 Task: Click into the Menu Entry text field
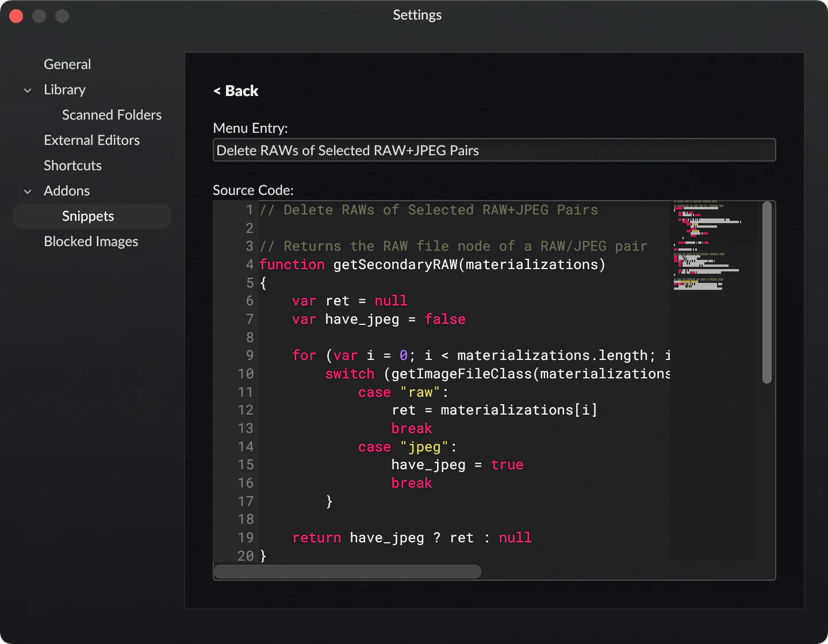tap(494, 150)
